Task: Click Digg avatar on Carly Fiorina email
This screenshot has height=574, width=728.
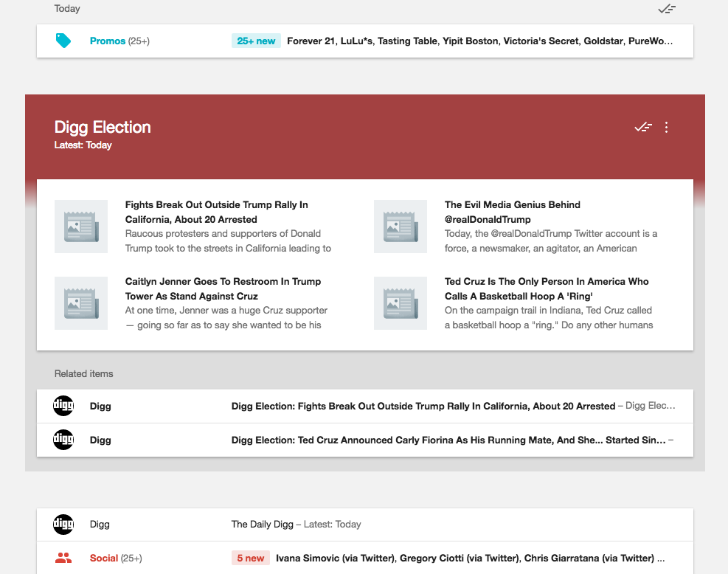Action: pos(63,440)
